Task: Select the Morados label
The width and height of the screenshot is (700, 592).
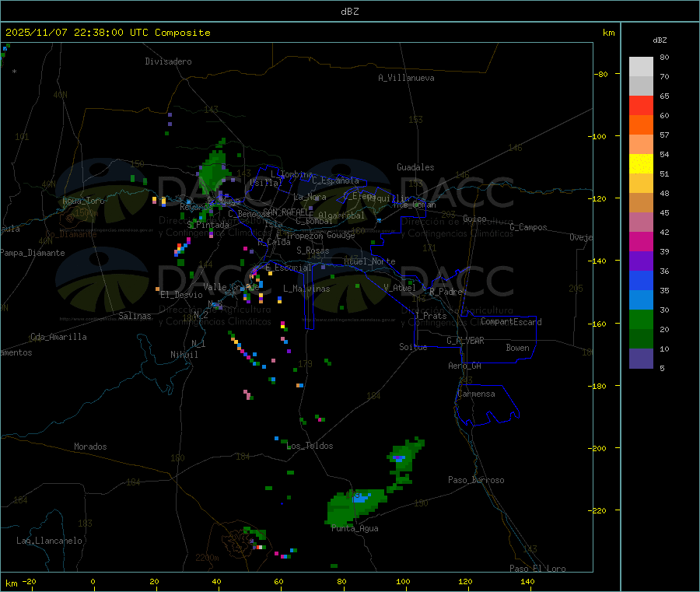Action: point(91,447)
